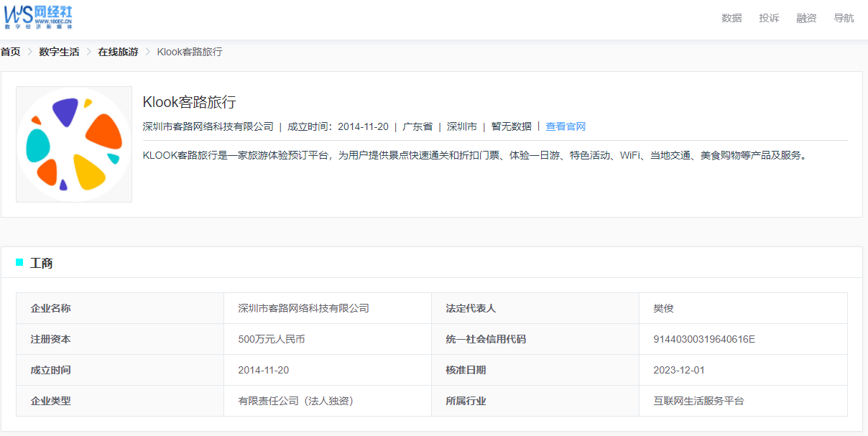Click the industry value 互联网生活服务平台
The height and width of the screenshot is (436, 868).
click(698, 401)
